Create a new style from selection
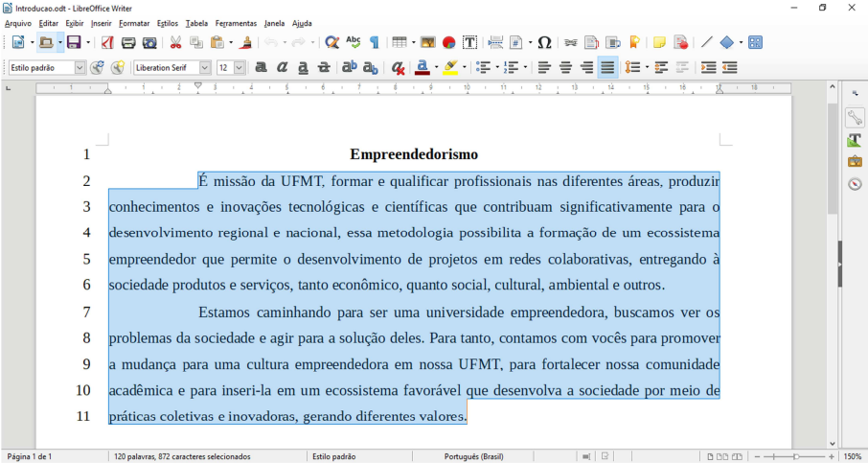This screenshot has width=868, height=463. click(117, 67)
